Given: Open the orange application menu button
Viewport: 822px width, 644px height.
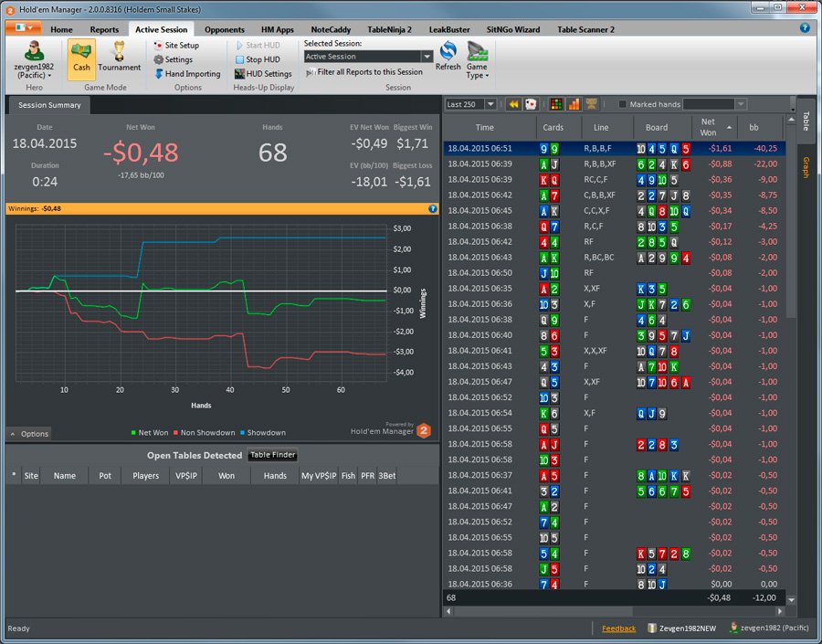Looking at the screenshot, I should coord(23,27).
